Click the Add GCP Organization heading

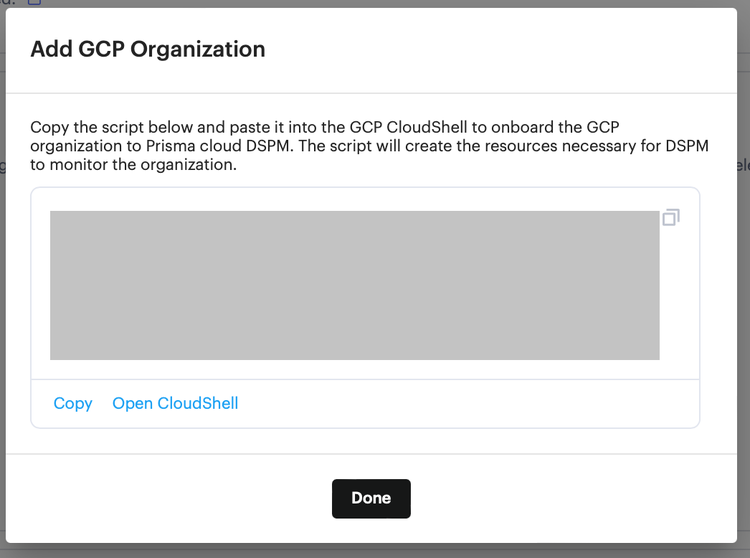(148, 49)
